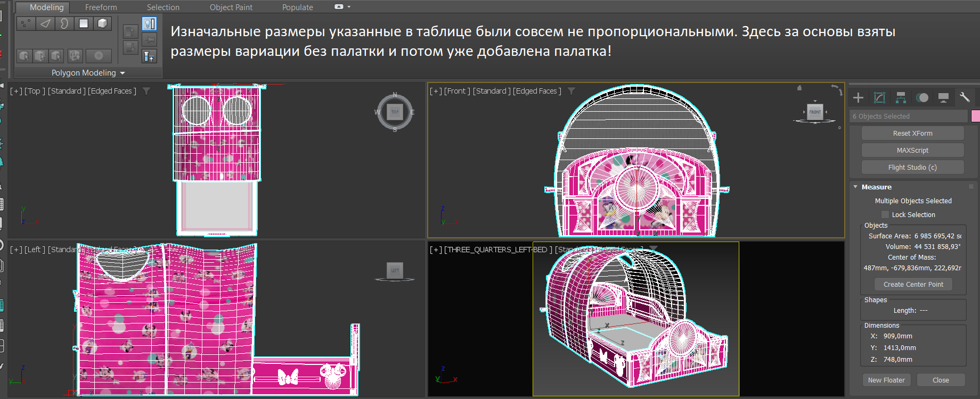Viewport: 980px width, 399px height.
Task: Click Top viewport filter funnel icon
Action: tap(146, 91)
